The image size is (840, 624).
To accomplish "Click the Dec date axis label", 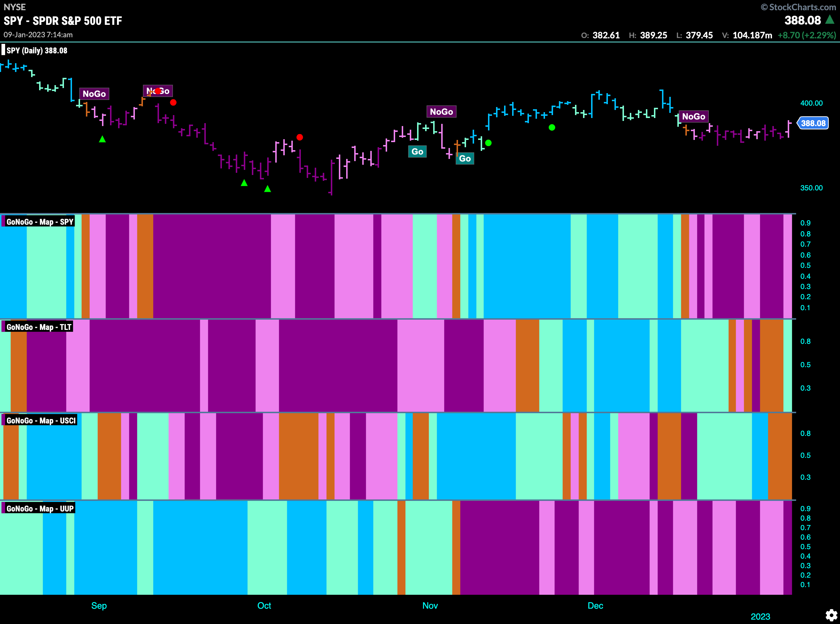I will pyautogui.click(x=595, y=605).
